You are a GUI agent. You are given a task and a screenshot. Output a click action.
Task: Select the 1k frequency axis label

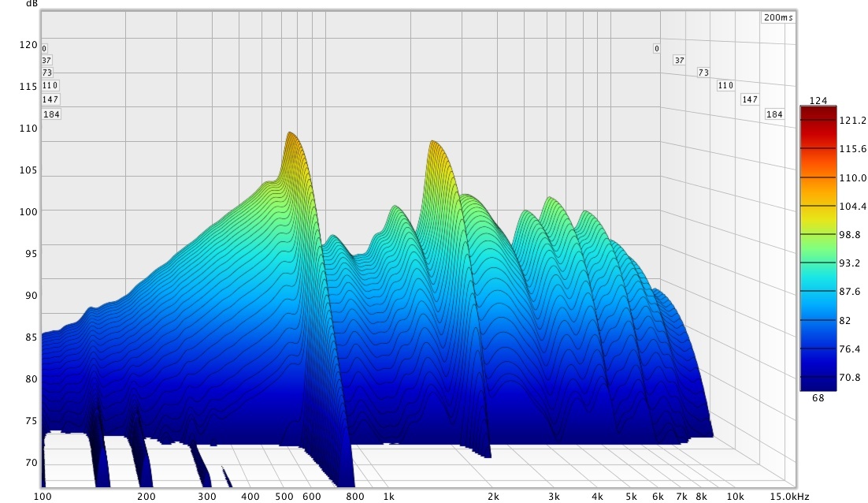click(x=388, y=497)
